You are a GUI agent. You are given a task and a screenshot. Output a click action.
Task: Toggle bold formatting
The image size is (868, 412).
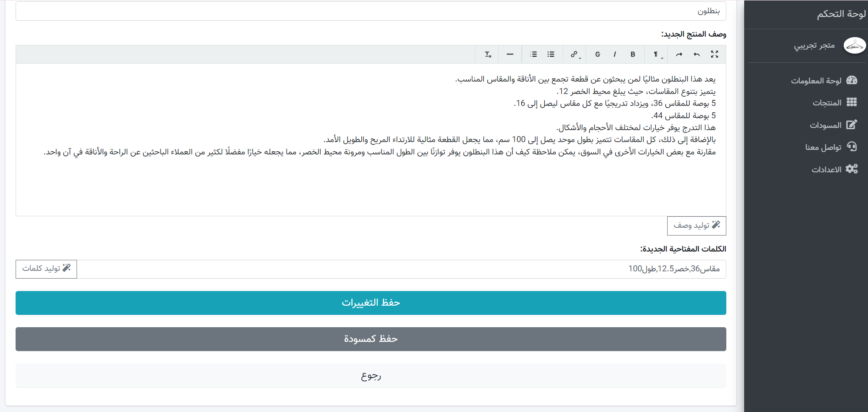[x=633, y=55]
